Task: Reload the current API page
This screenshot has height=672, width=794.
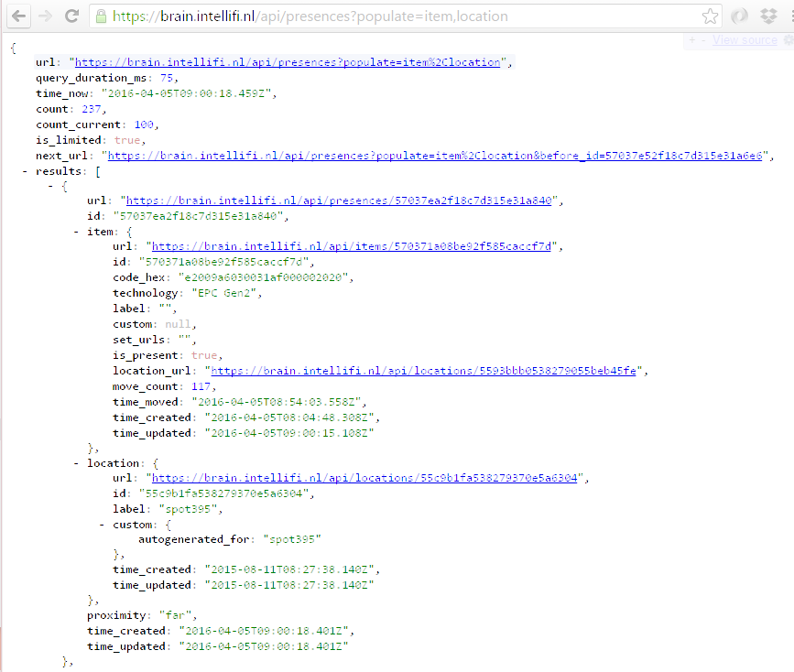Action: click(x=72, y=16)
